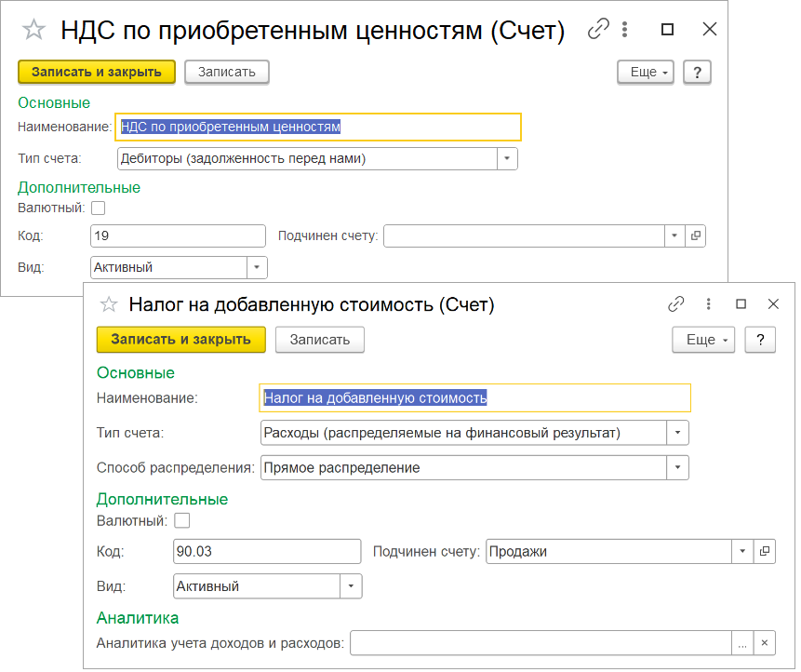Toggle Валютный checkbox for account 90.03
The image size is (801, 672).
(x=182, y=521)
